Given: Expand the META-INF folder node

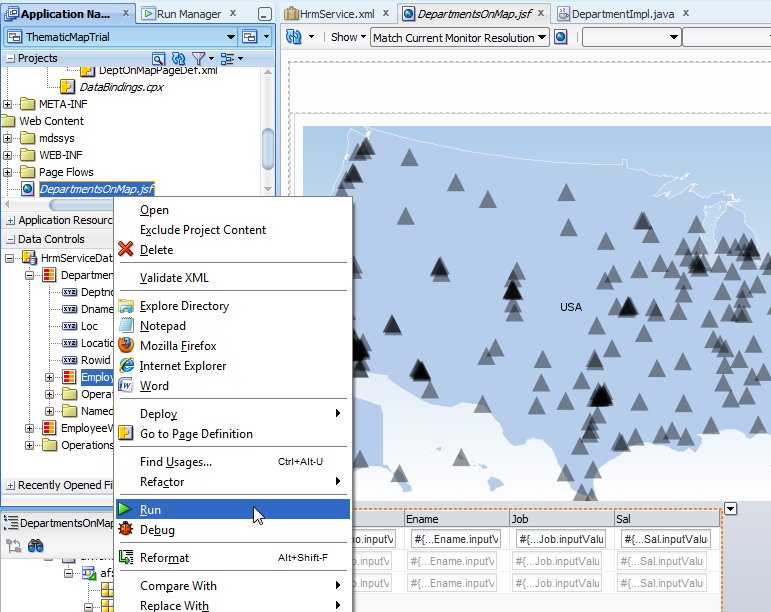Looking at the screenshot, I should (9, 104).
